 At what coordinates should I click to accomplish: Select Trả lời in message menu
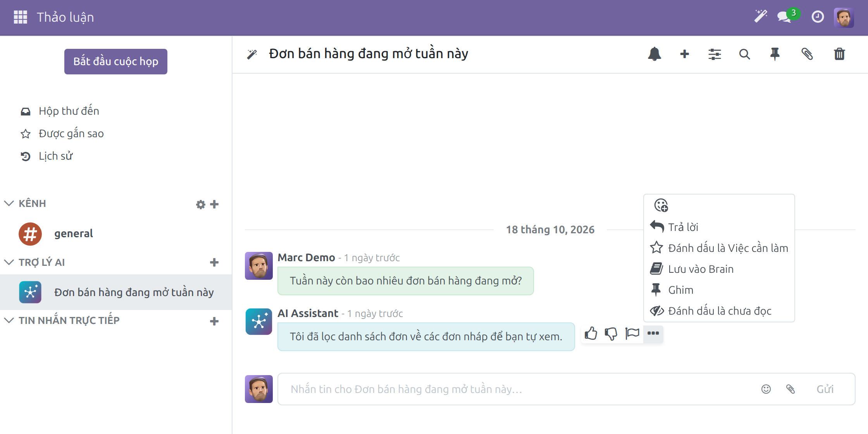pos(719,227)
